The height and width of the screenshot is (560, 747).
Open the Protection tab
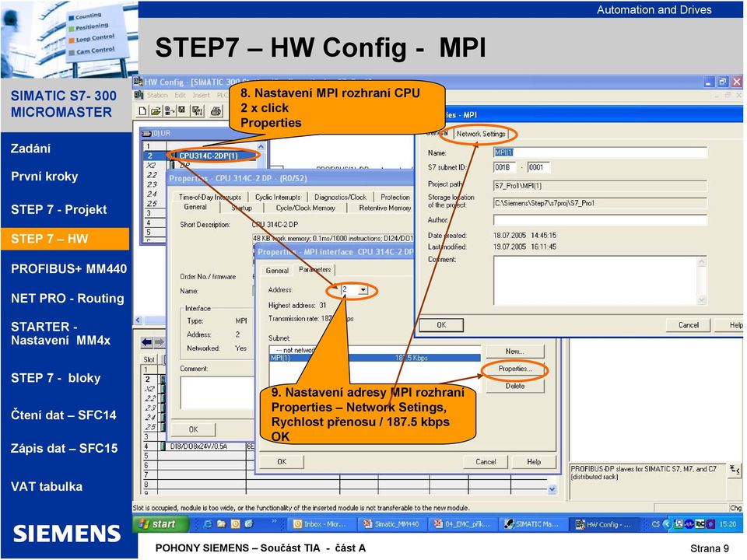tap(395, 197)
